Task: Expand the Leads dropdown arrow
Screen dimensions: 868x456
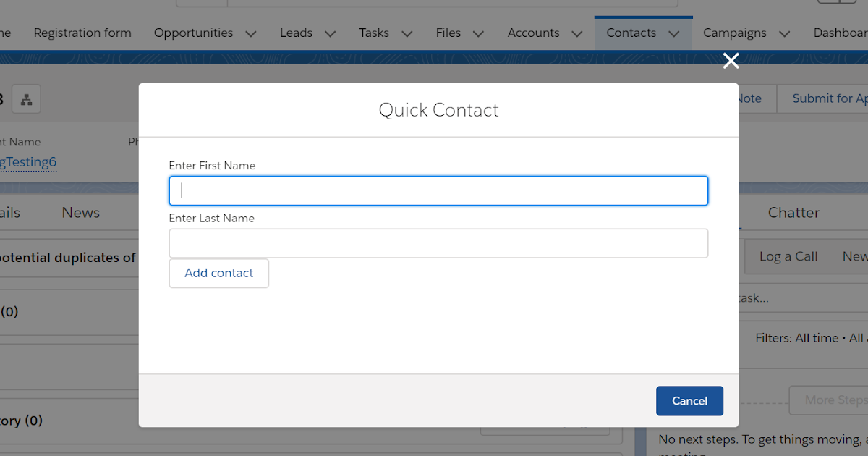Action: tap(330, 33)
